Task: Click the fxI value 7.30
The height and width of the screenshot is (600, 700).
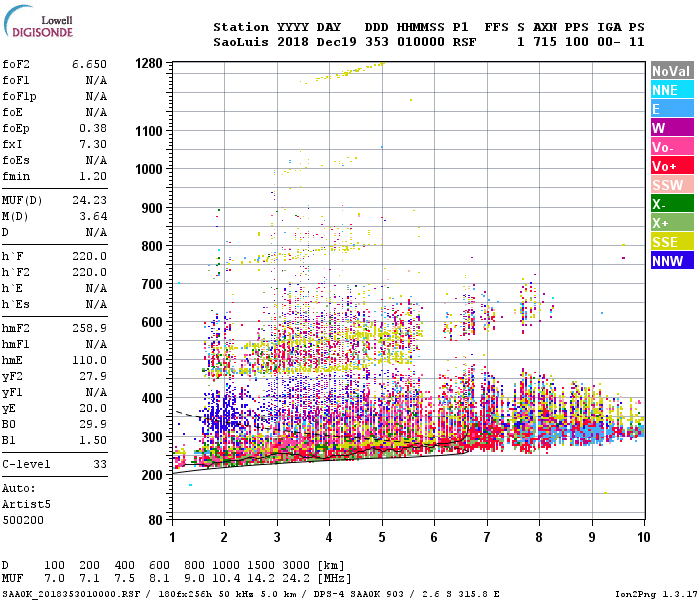Action: click(93, 144)
